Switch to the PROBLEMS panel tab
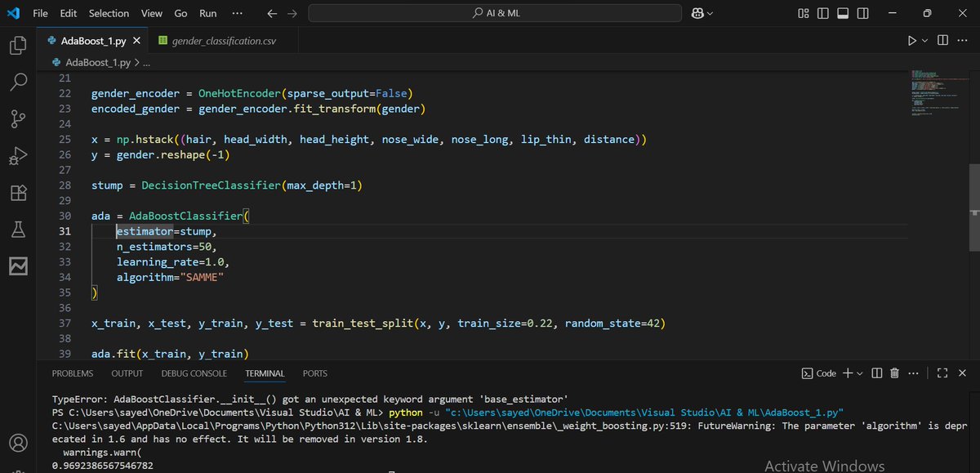Image resolution: width=980 pixels, height=473 pixels. pos(73,373)
